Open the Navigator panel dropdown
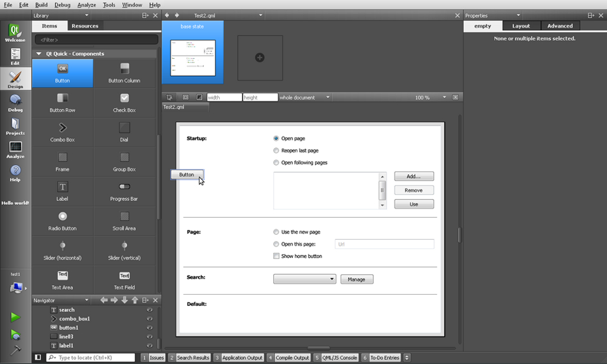This screenshot has height=364, width=607. [86, 300]
